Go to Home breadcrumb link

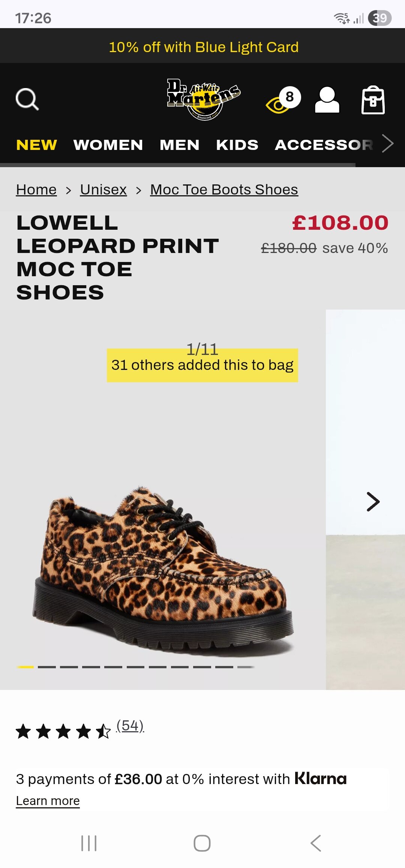(36, 190)
